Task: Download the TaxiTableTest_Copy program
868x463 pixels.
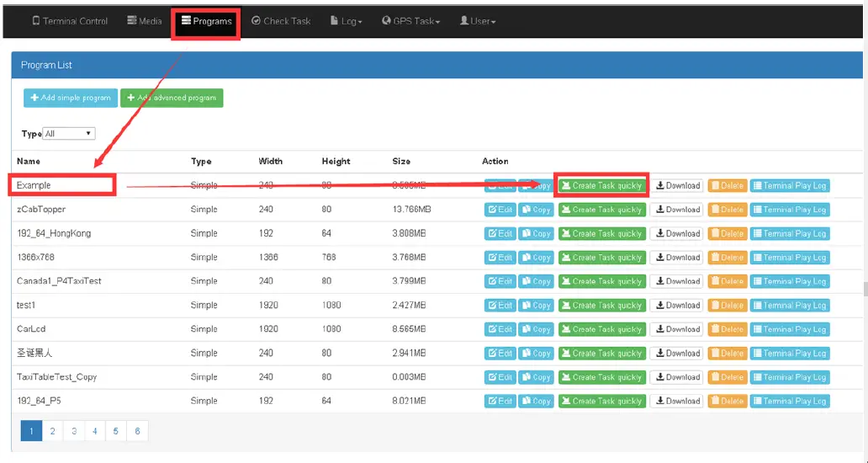Action: click(x=677, y=377)
